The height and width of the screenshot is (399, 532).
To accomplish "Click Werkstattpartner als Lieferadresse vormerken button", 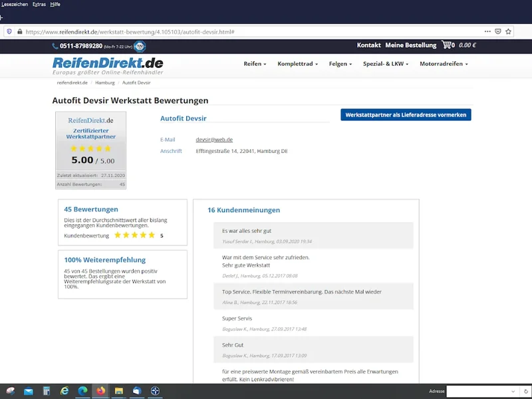I will [406, 115].
